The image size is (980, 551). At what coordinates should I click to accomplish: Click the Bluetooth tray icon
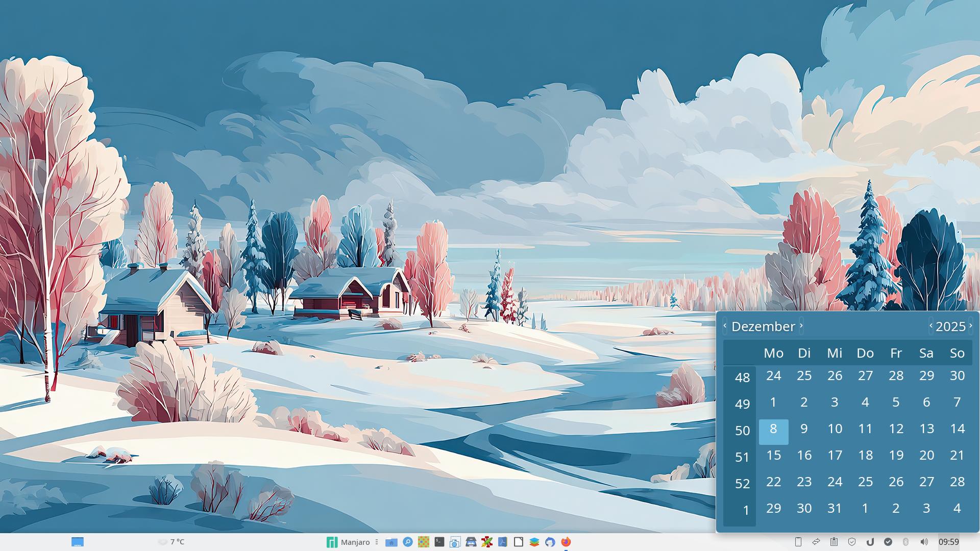pyautogui.click(x=906, y=542)
